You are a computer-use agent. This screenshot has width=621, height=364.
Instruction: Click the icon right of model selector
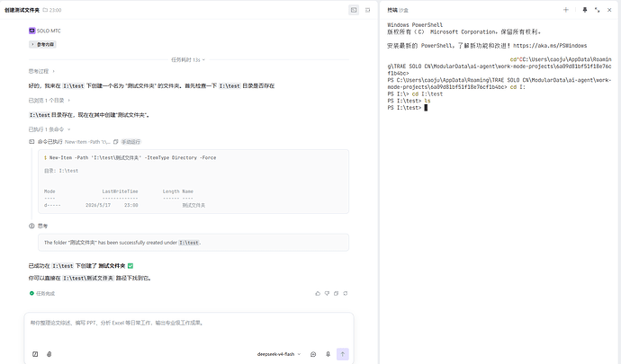(313, 354)
